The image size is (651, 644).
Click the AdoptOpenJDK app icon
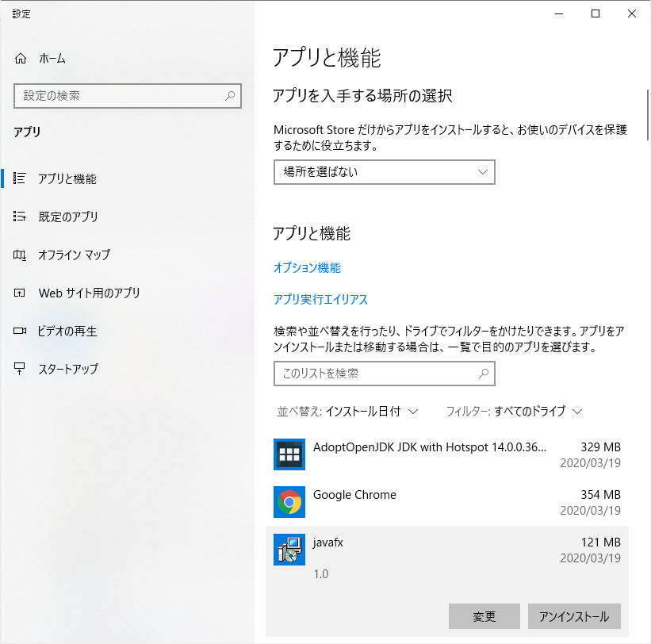point(289,454)
